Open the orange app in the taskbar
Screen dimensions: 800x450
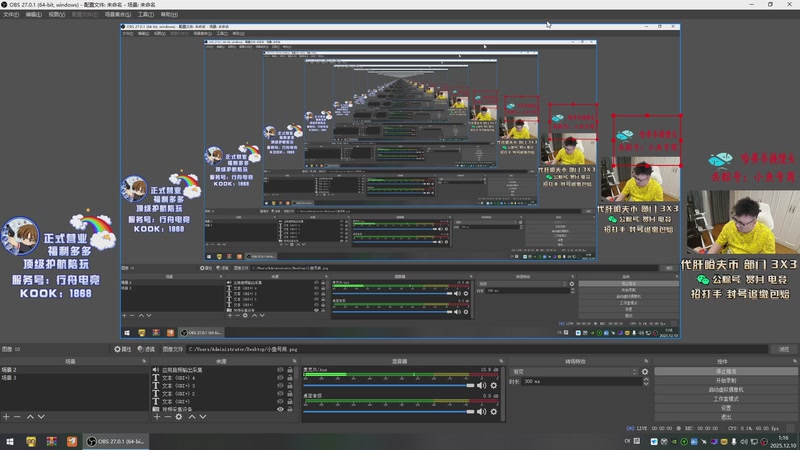click(x=72, y=441)
